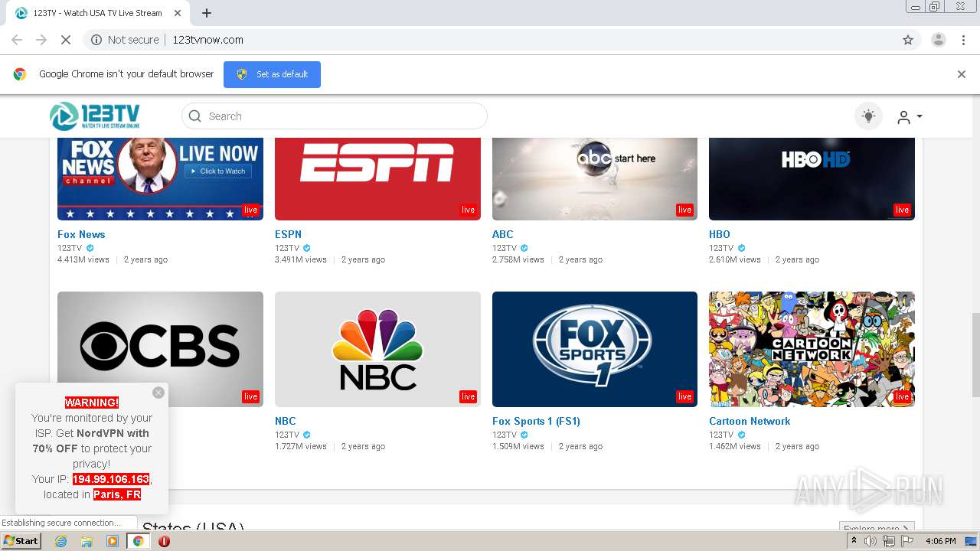Open NBC channel thumbnail
The width and height of the screenshot is (980, 551).
pos(377,349)
